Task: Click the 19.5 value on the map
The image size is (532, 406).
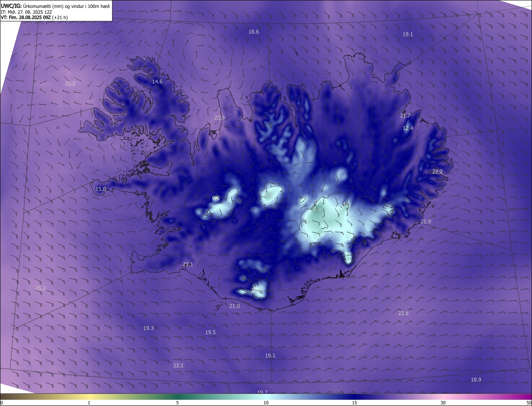Action: pos(210,332)
